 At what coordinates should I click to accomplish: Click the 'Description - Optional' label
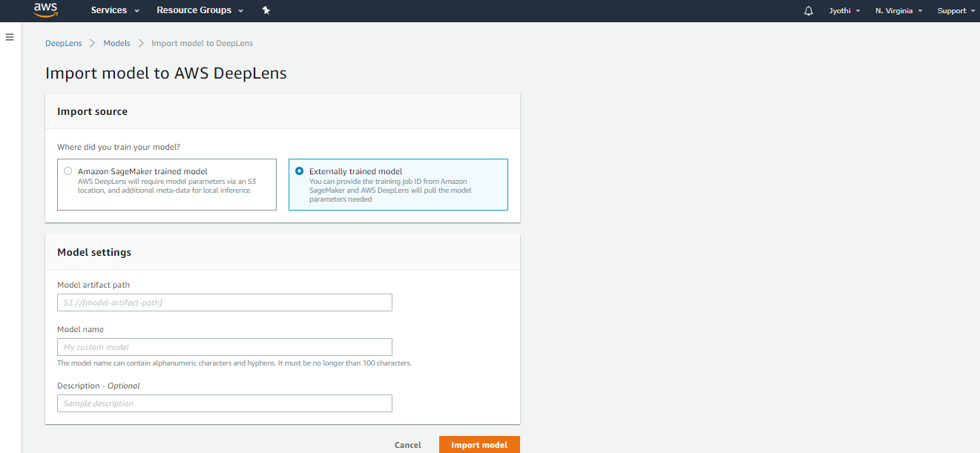(99, 386)
